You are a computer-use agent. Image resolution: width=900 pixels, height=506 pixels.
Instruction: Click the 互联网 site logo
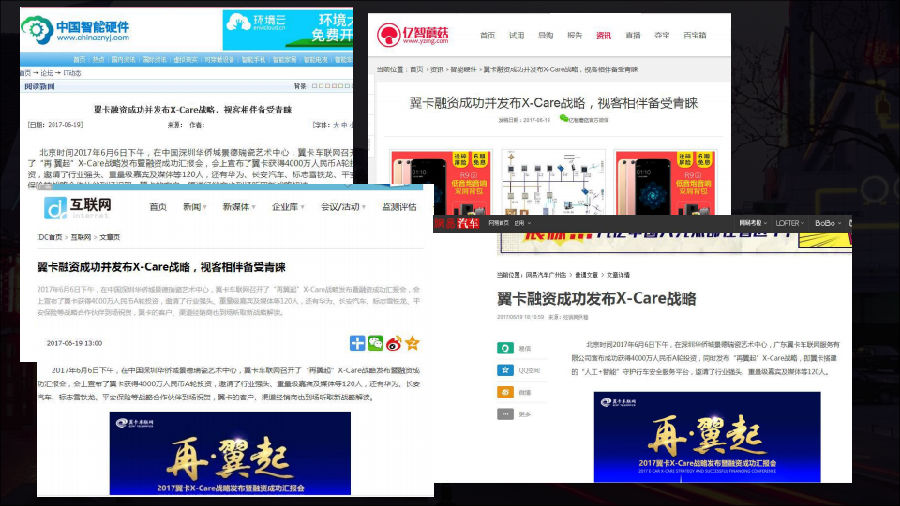(78, 207)
